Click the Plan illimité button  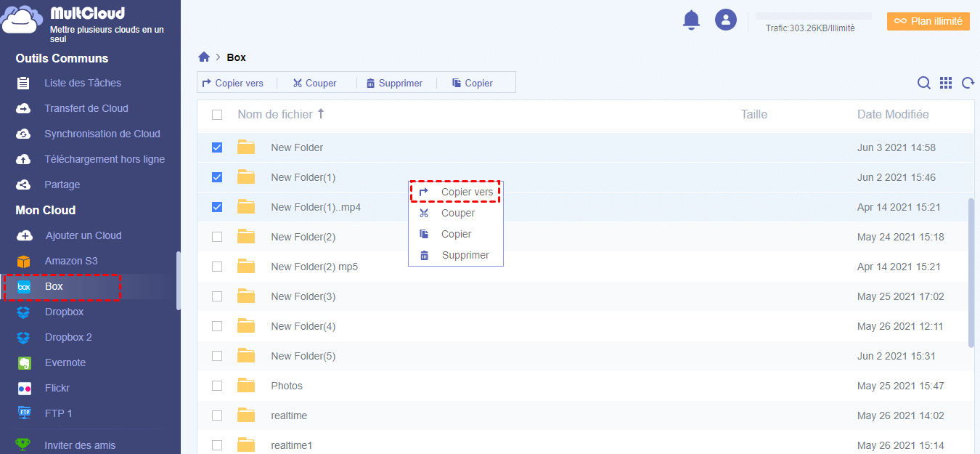(928, 21)
